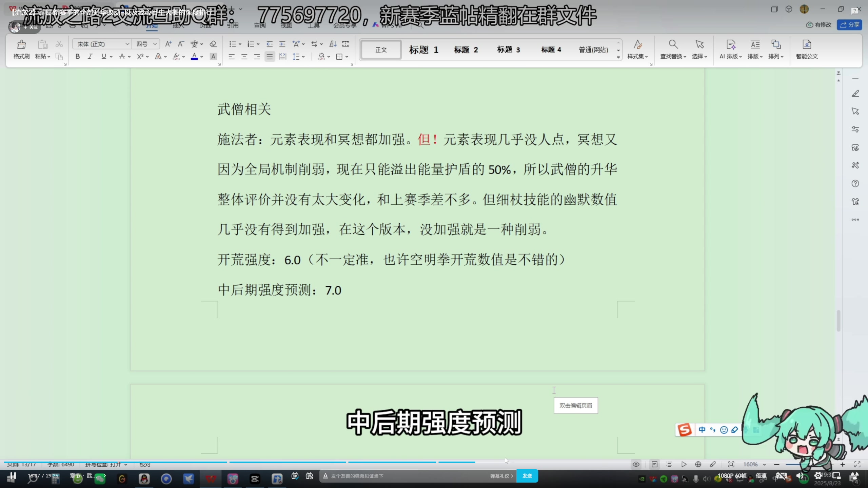This screenshot has width=868, height=488.
Task: Click the 发送 send danmaku button
Action: pos(527,476)
